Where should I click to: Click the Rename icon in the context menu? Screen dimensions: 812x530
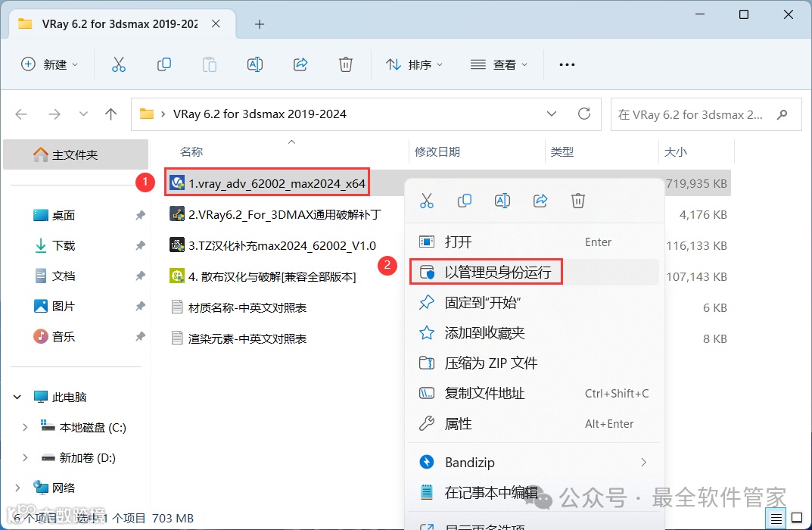click(x=502, y=201)
